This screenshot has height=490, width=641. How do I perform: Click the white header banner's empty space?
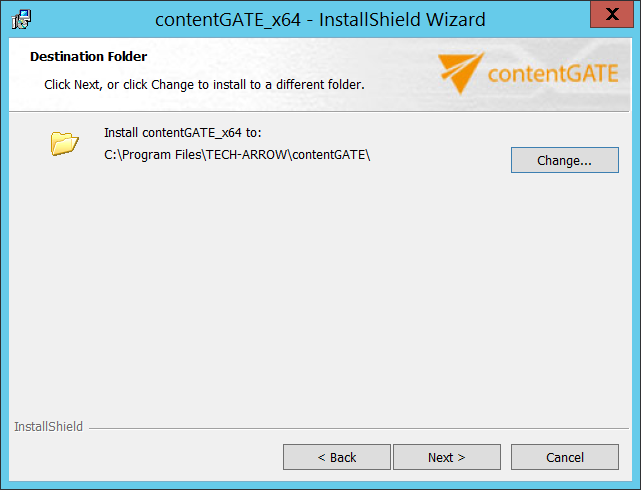tap(300, 60)
